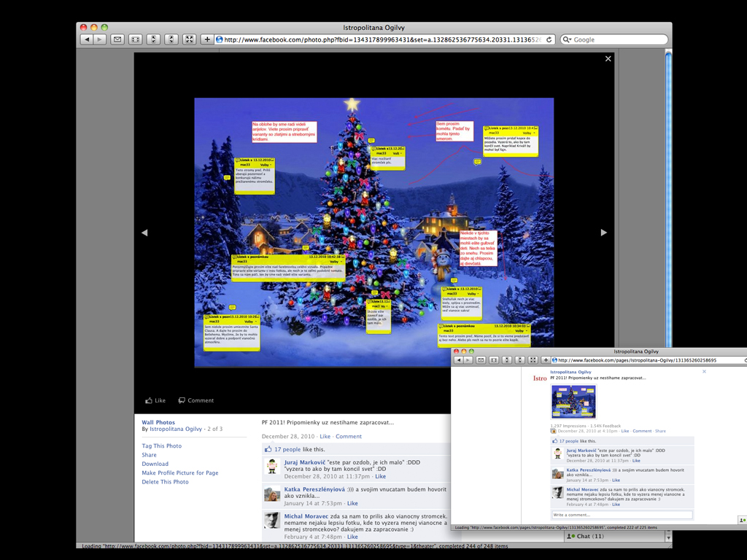Open Michal Moravec profile in small window
Image resolution: width=747 pixels, height=560 pixels.
(x=582, y=489)
